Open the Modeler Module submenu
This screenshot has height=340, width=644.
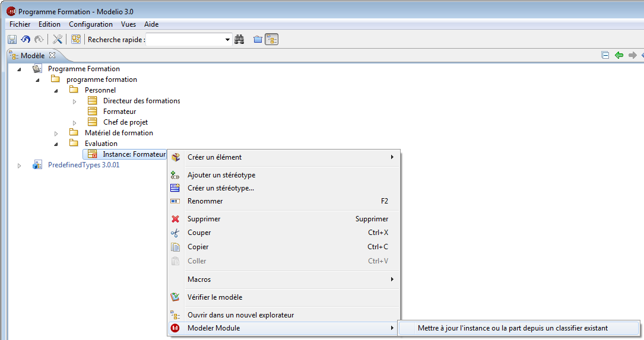(x=283, y=328)
